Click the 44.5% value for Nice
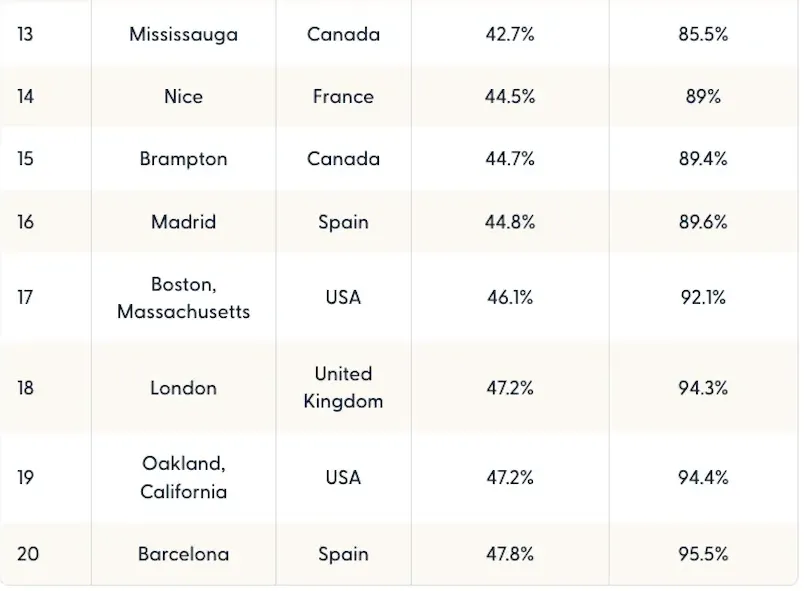The image size is (804, 591). coord(510,96)
